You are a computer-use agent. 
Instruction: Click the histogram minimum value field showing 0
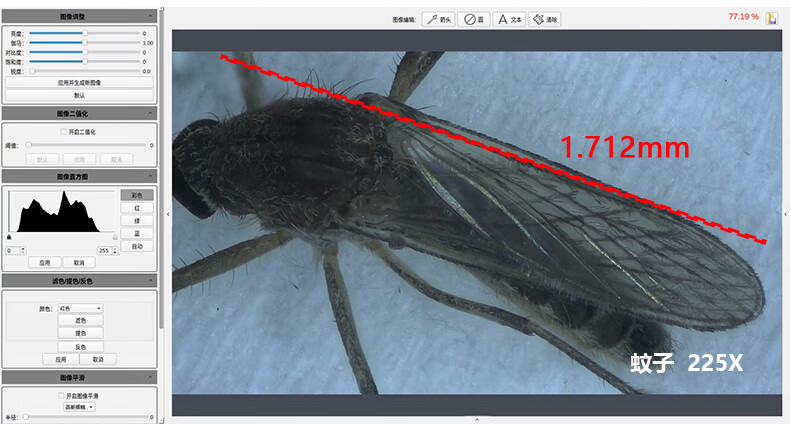point(13,250)
